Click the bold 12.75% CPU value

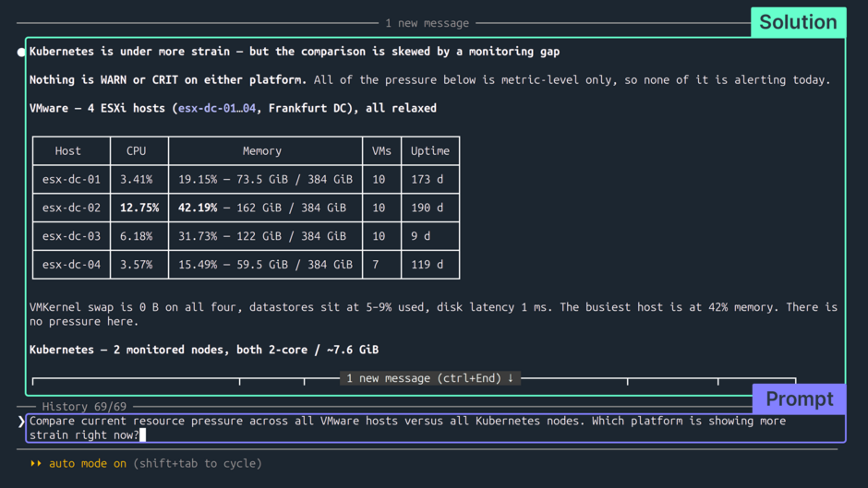pos(139,208)
